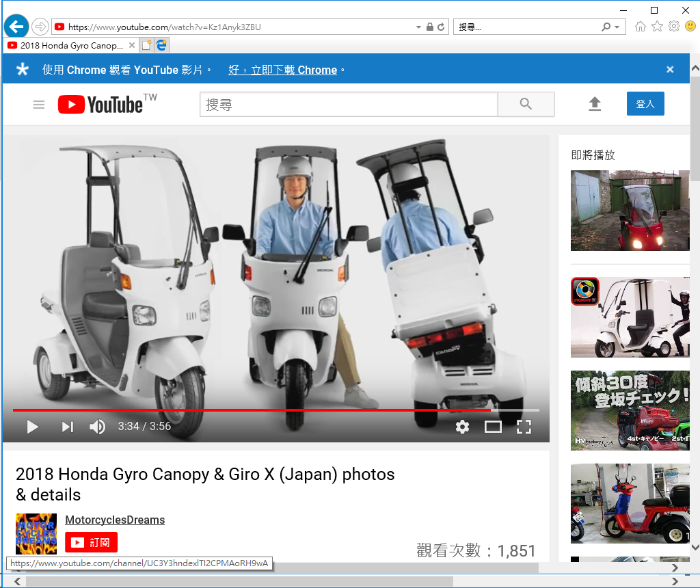
Task: Click the browser search magnifier icon
Action: pos(606,27)
